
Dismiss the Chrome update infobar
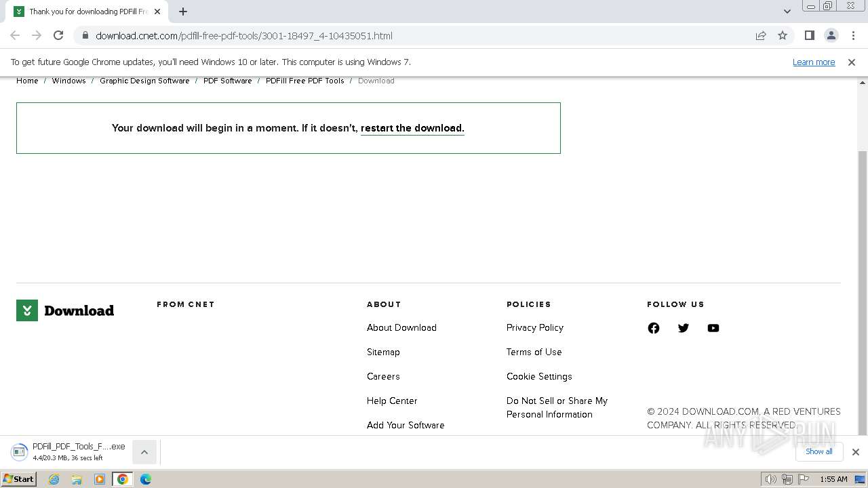852,62
